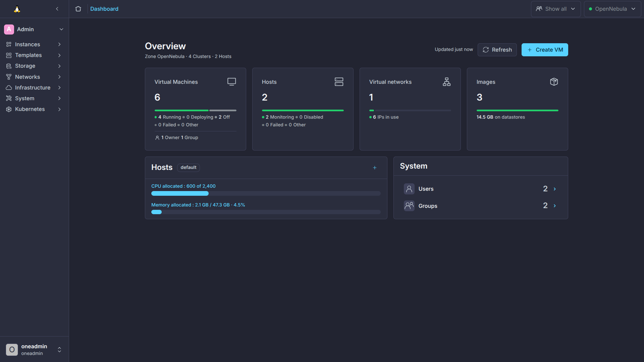This screenshot has width=644, height=362.
Task: Click the Memory allocated progress bar
Action: (266, 212)
